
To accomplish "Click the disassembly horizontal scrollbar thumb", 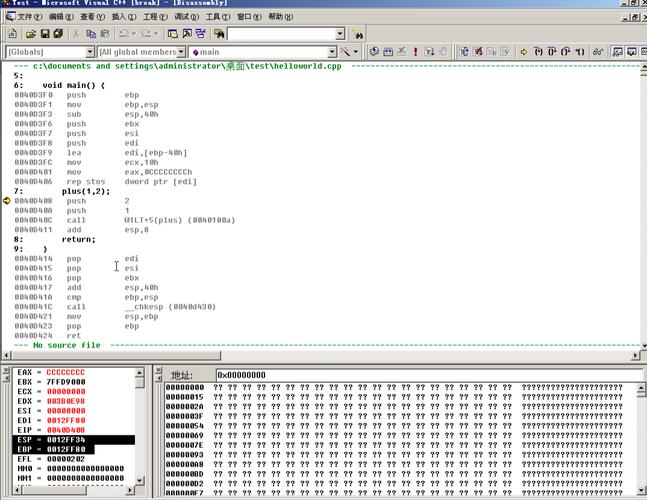I will click(116, 355).
